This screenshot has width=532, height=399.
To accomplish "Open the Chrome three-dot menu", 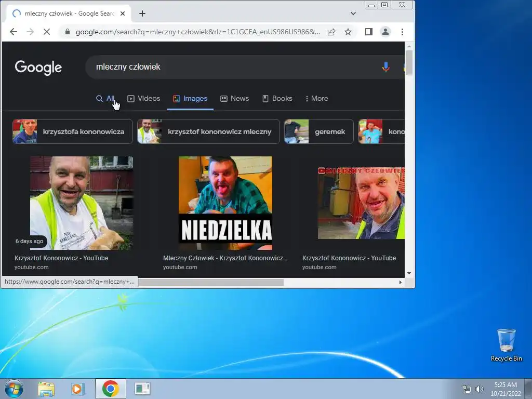I will click(403, 32).
